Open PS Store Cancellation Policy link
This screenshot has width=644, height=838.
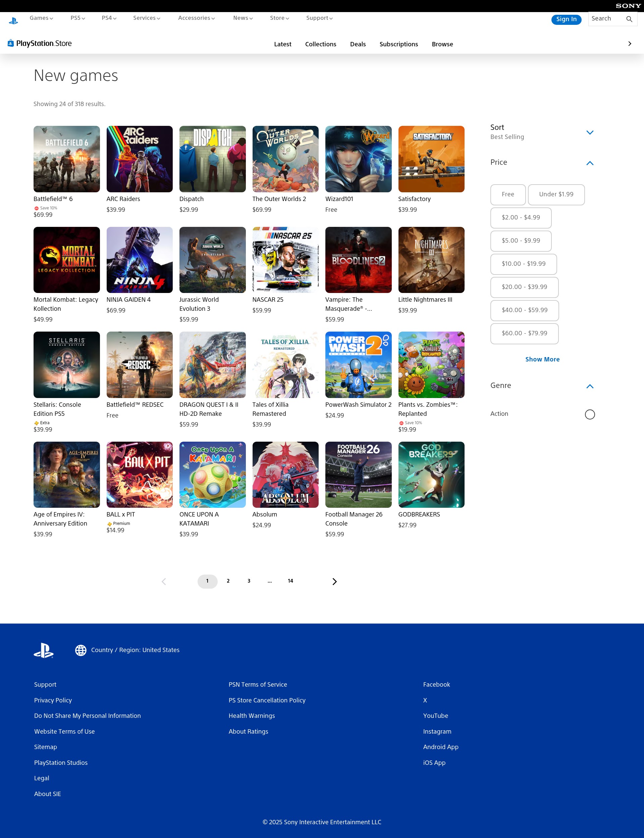point(267,700)
